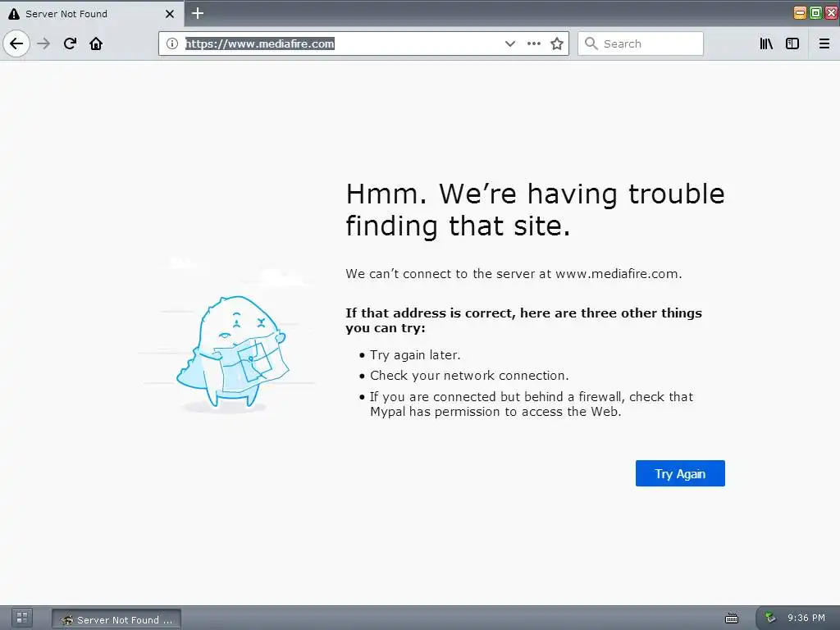The height and width of the screenshot is (630, 840).
Task: Show site information icon in address bar
Action: (x=172, y=43)
